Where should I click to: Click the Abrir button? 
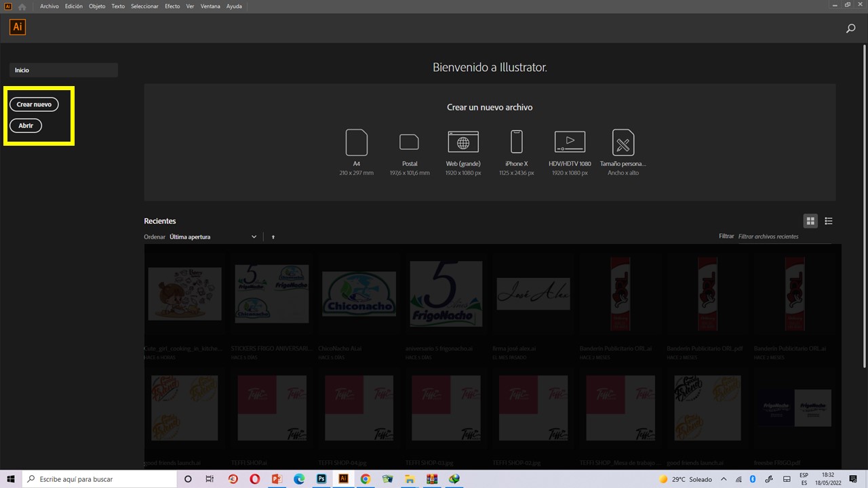(x=26, y=125)
